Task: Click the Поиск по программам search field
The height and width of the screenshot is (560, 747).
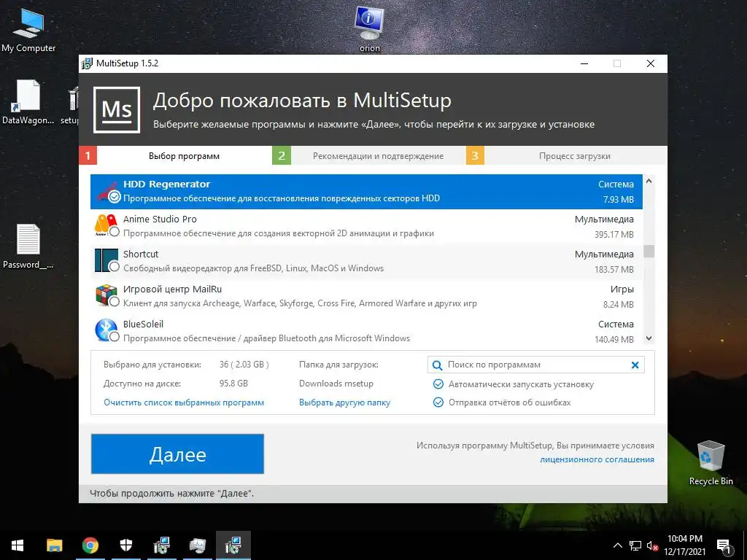Action: coord(536,365)
